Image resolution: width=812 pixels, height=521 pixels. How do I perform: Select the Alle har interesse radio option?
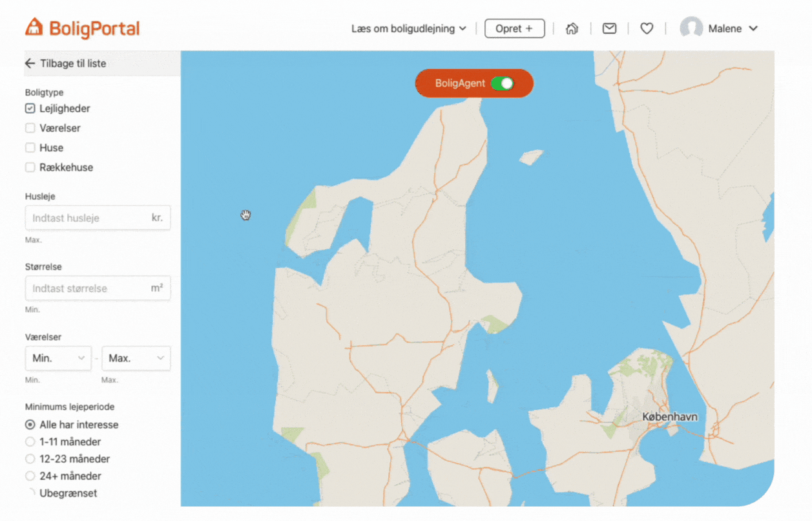[30, 425]
